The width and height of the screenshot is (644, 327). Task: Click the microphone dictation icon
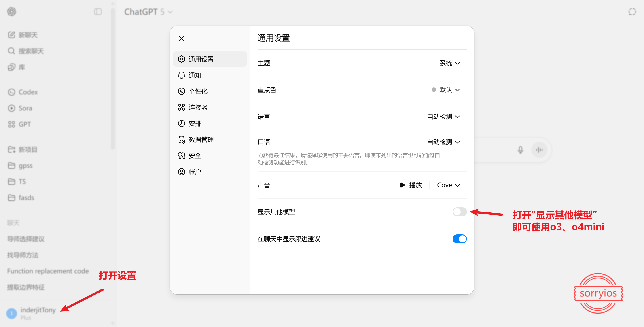tap(521, 150)
